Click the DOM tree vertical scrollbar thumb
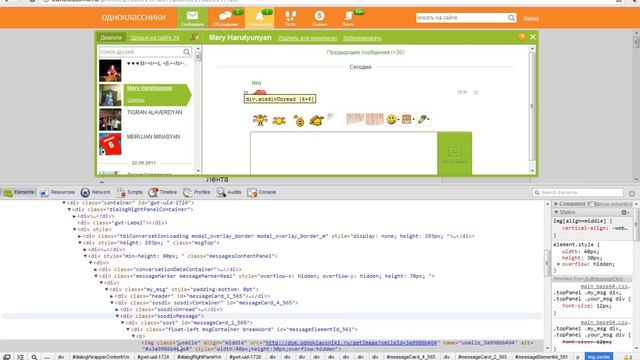Image resolution: width=640 pixels, height=360 pixels. click(x=547, y=263)
